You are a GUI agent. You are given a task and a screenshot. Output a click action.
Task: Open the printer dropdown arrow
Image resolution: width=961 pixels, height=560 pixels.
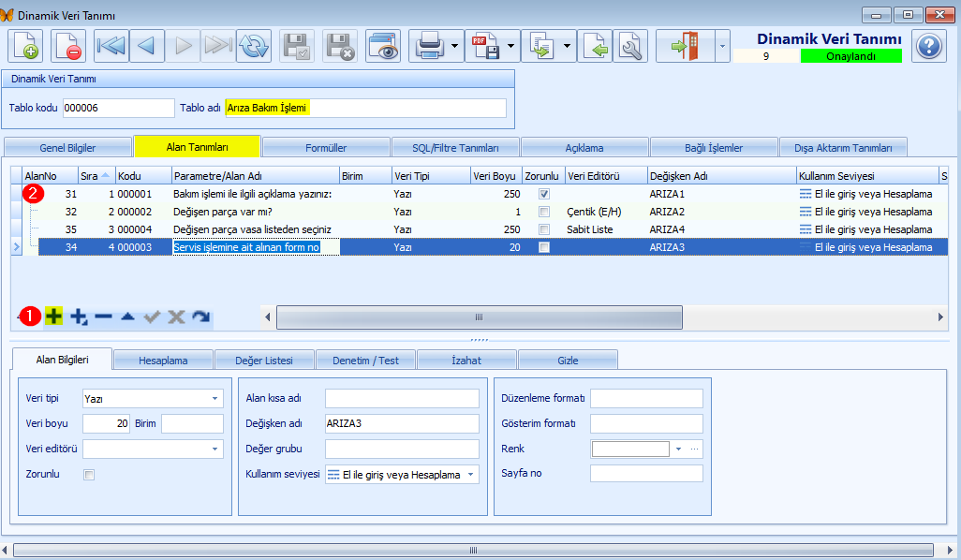pos(454,46)
